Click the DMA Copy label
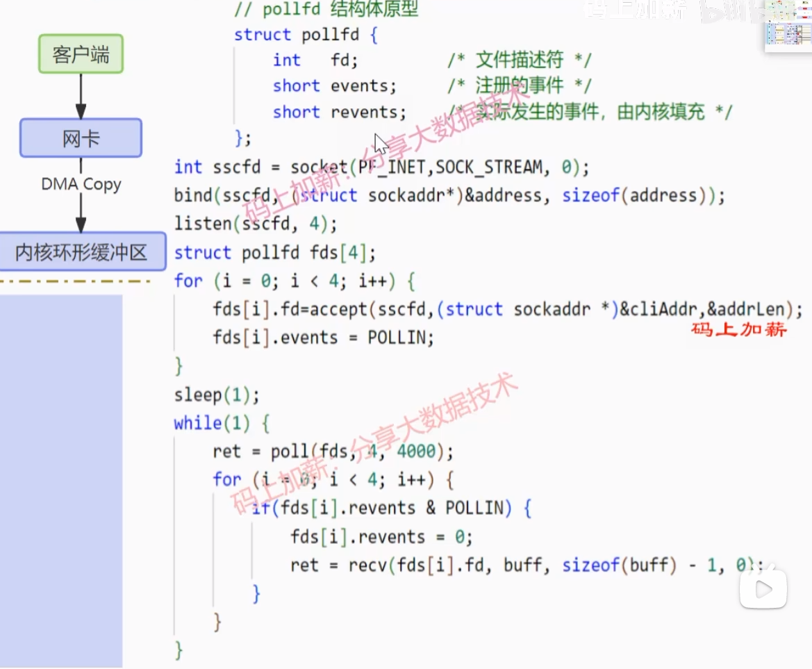 tap(81, 184)
